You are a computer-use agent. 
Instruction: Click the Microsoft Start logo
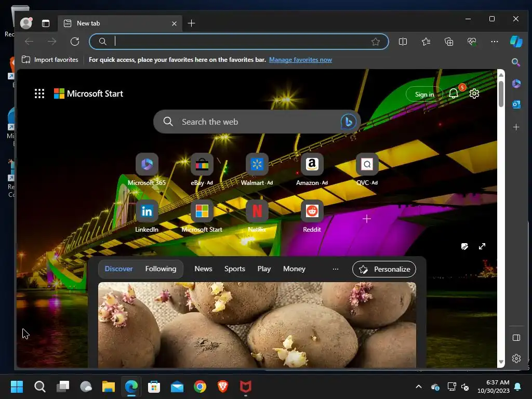[88, 94]
